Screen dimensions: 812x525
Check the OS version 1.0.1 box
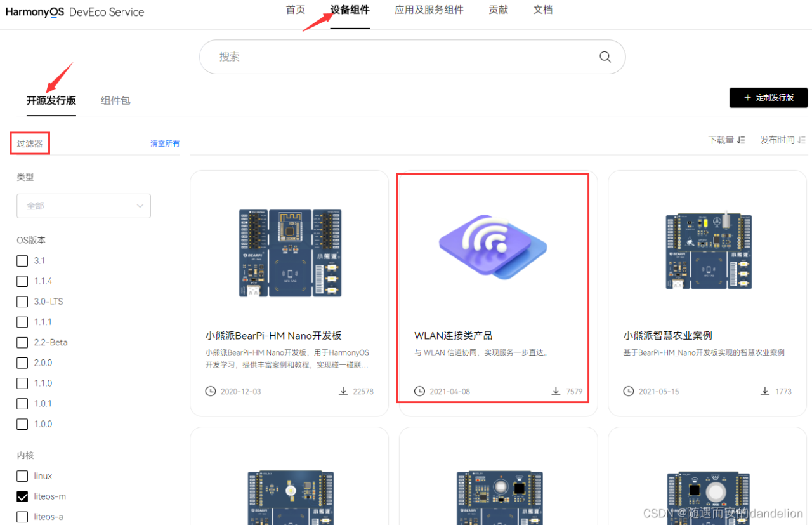point(22,404)
